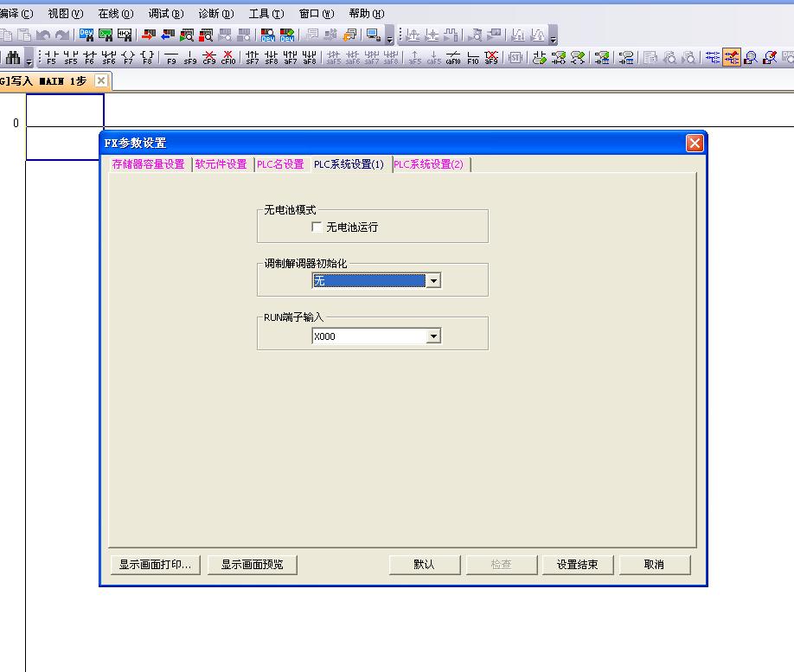Image resolution: width=794 pixels, height=672 pixels.
Task: Select the rising pulse contact sF7 icon
Action: (253, 58)
